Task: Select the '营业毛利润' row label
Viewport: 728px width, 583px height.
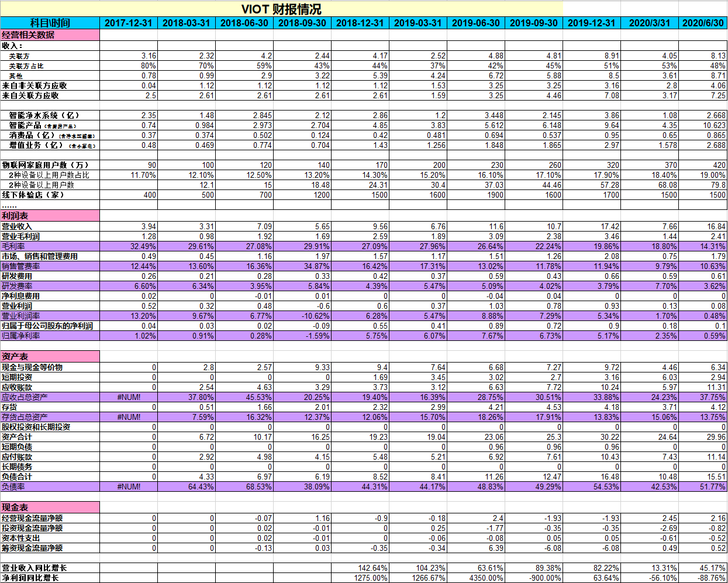Action: 21,236
